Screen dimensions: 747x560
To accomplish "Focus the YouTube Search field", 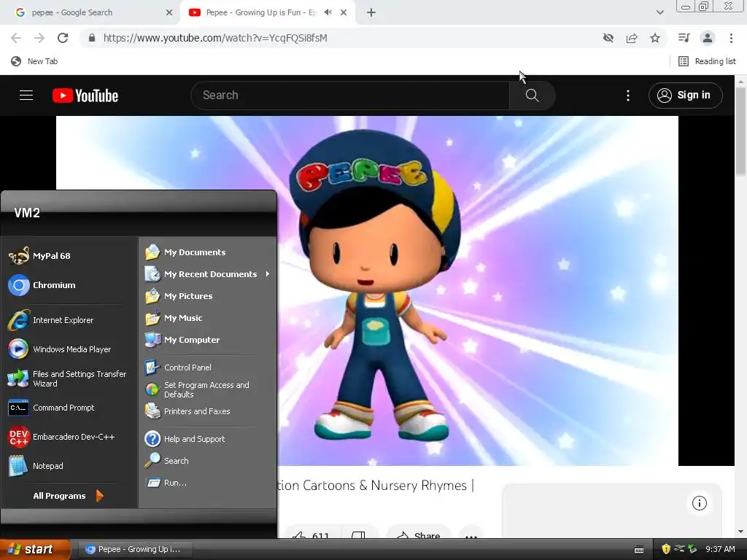I will (350, 96).
